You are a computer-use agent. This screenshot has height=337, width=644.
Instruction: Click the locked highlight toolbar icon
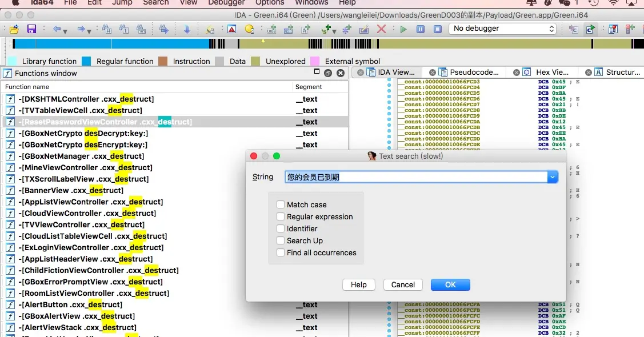[x=210, y=29]
